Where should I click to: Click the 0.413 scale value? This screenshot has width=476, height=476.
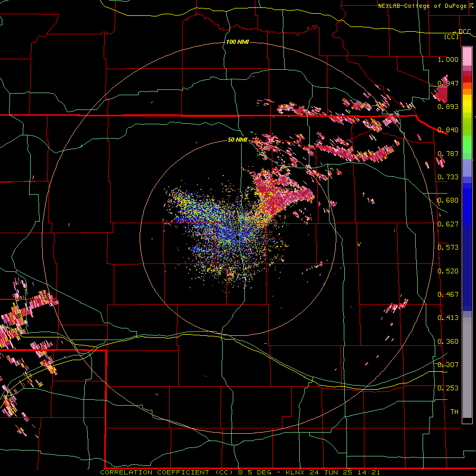[x=448, y=318]
